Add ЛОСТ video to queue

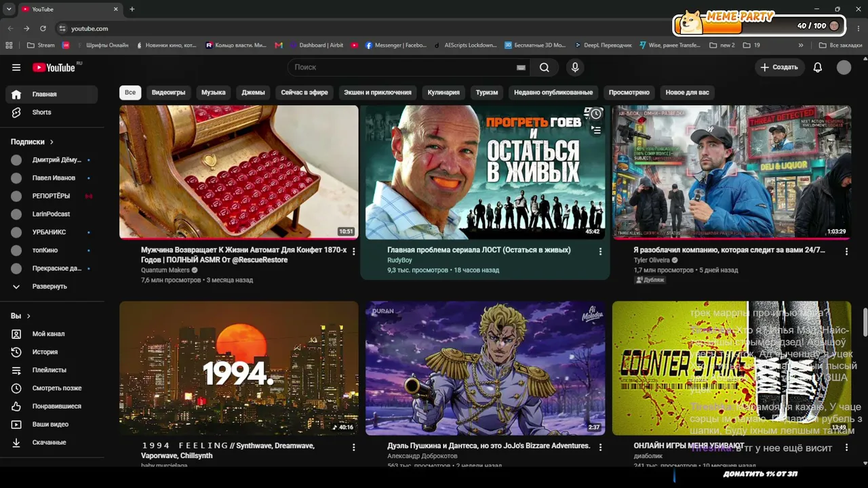coord(595,130)
